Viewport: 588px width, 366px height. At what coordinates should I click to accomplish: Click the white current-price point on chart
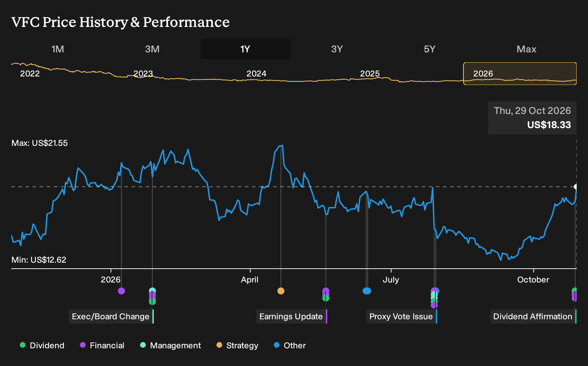point(576,187)
